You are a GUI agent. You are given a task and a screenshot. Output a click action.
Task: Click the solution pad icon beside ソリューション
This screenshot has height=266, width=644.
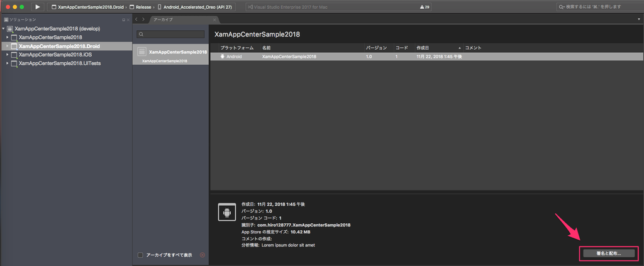pos(6,19)
